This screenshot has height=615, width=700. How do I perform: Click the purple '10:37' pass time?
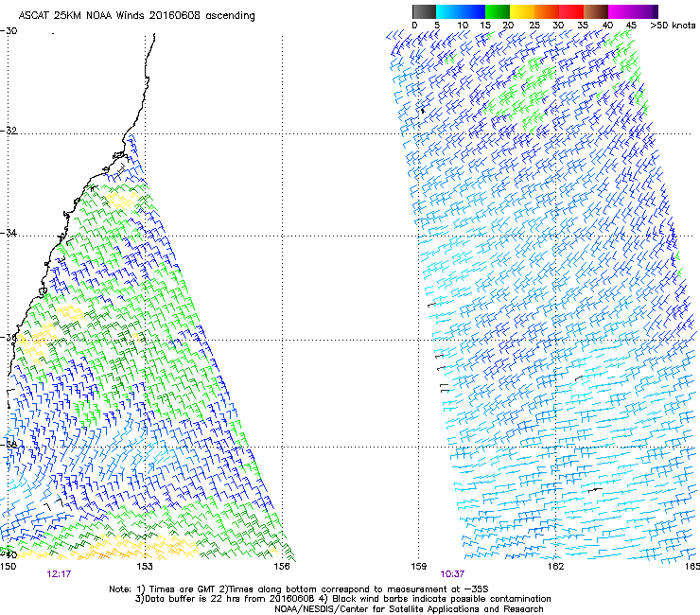click(x=452, y=574)
